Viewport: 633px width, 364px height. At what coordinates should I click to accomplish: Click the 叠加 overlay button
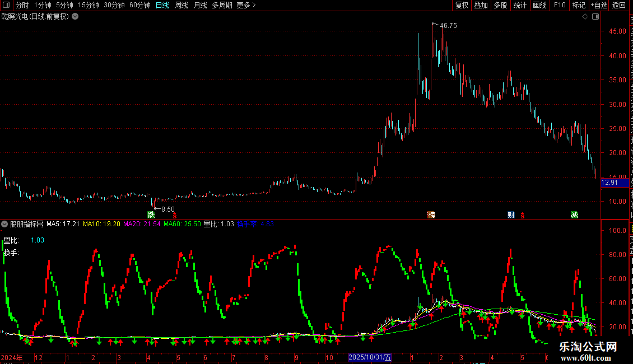[481, 5]
